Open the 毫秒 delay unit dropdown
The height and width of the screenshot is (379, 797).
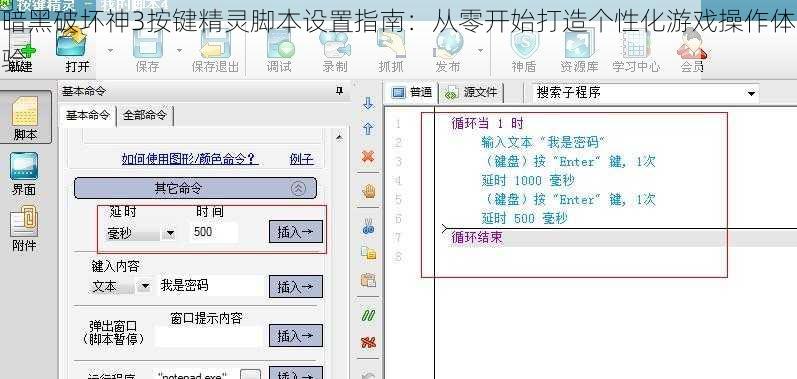[170, 233]
